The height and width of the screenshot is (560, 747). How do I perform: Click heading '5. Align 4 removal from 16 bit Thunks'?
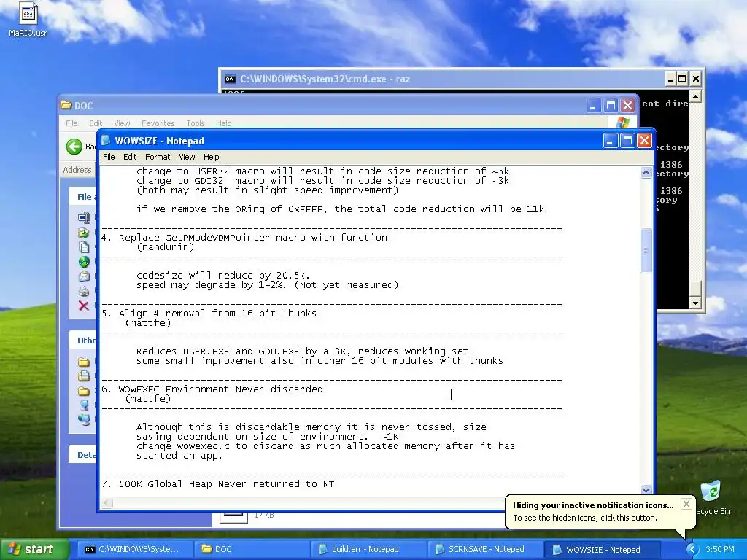[x=209, y=313]
